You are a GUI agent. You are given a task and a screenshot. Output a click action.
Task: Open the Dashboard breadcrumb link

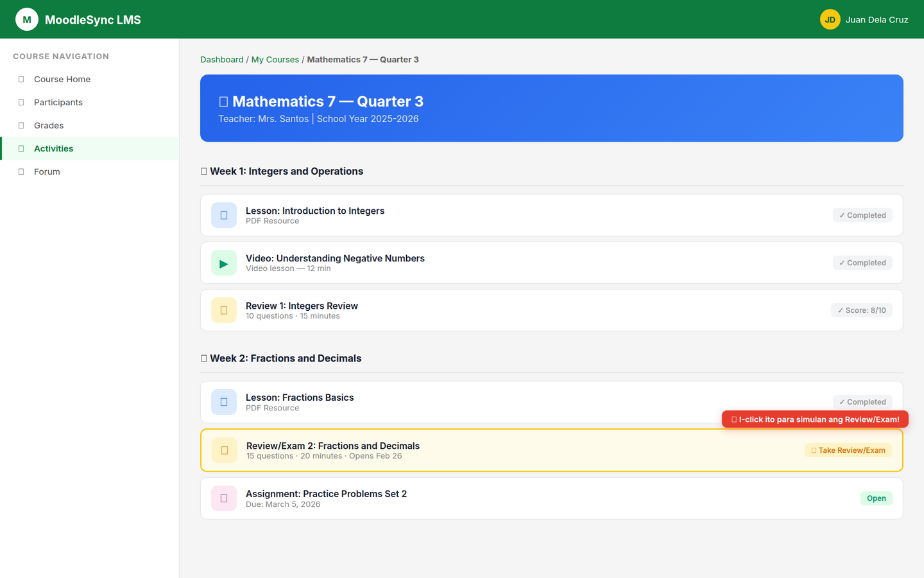(x=222, y=59)
